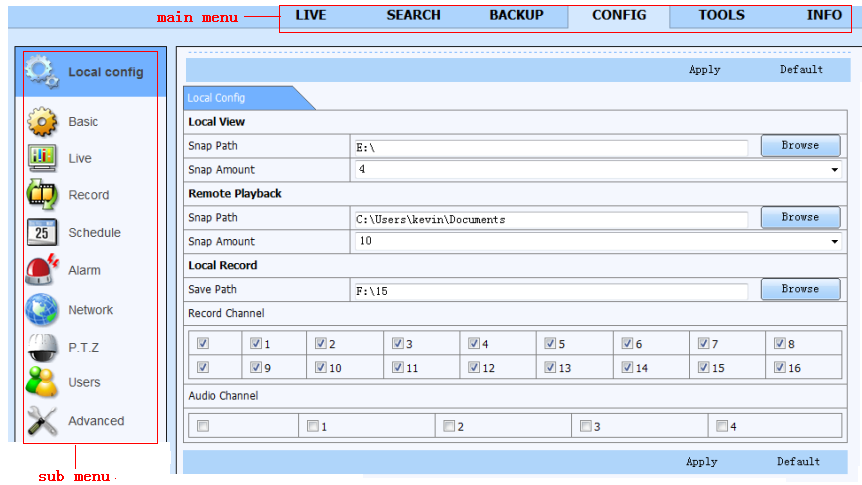Click the Local View Snap Path field

pyautogui.click(x=551, y=147)
